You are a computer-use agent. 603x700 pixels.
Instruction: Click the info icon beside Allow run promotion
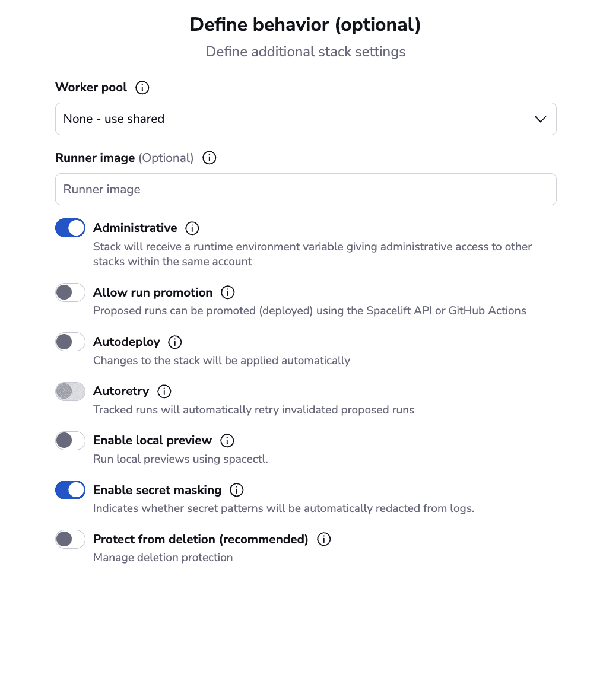coord(228,292)
